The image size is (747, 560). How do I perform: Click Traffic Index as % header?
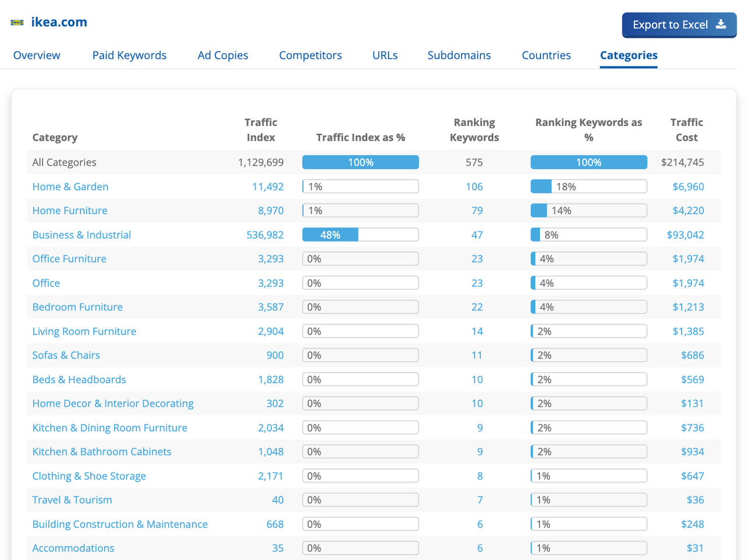coord(361,138)
